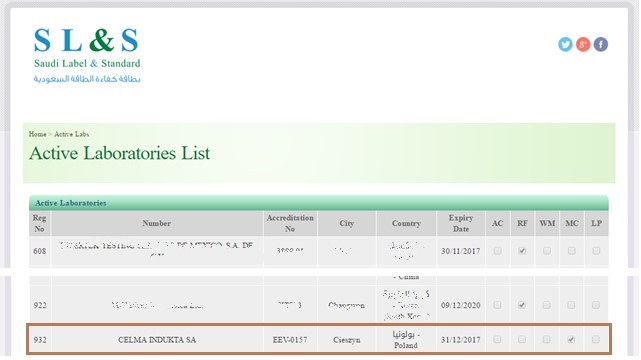Toggle MC checkbox for CELMA INDUKTA SA
This screenshot has width=641, height=360.
tap(571, 339)
